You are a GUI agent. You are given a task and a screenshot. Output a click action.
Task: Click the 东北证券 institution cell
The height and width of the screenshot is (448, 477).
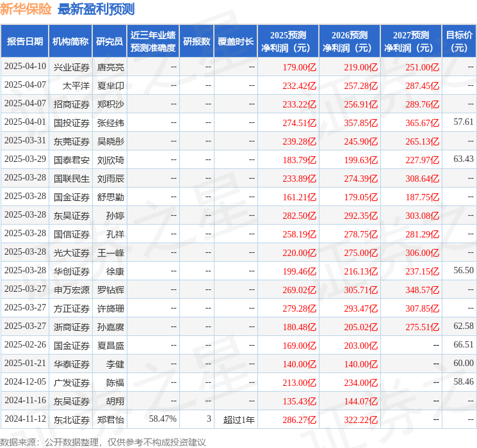(72, 420)
